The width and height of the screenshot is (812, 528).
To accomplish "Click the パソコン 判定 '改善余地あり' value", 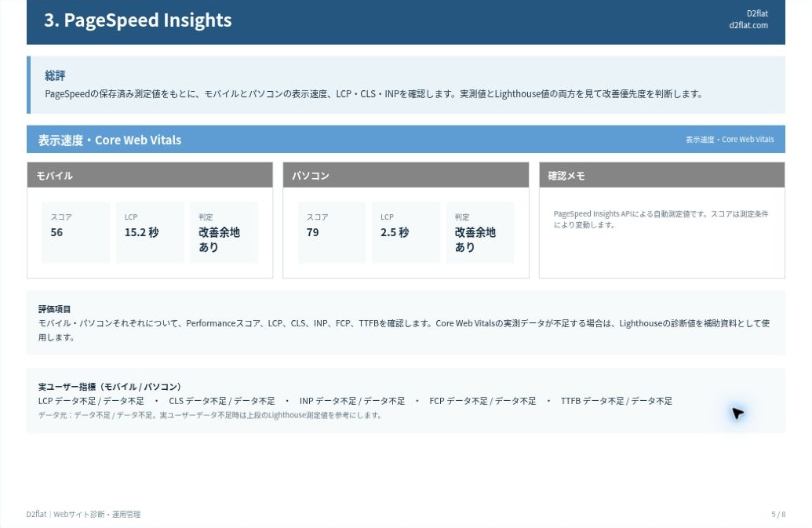I will (x=475, y=239).
